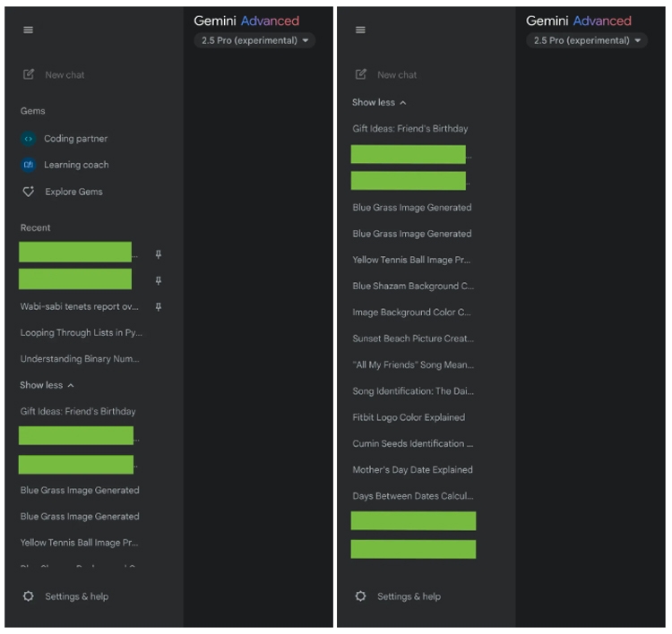Click pin icon next to Wabi-sabi tenets report
This screenshot has height=634, width=672.
coord(158,307)
